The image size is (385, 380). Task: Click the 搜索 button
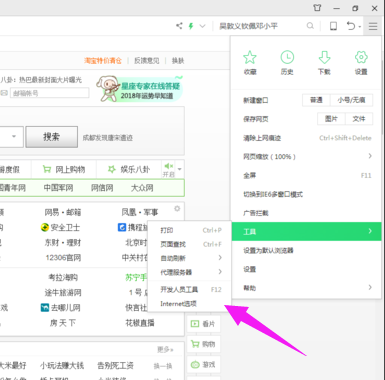point(52,137)
